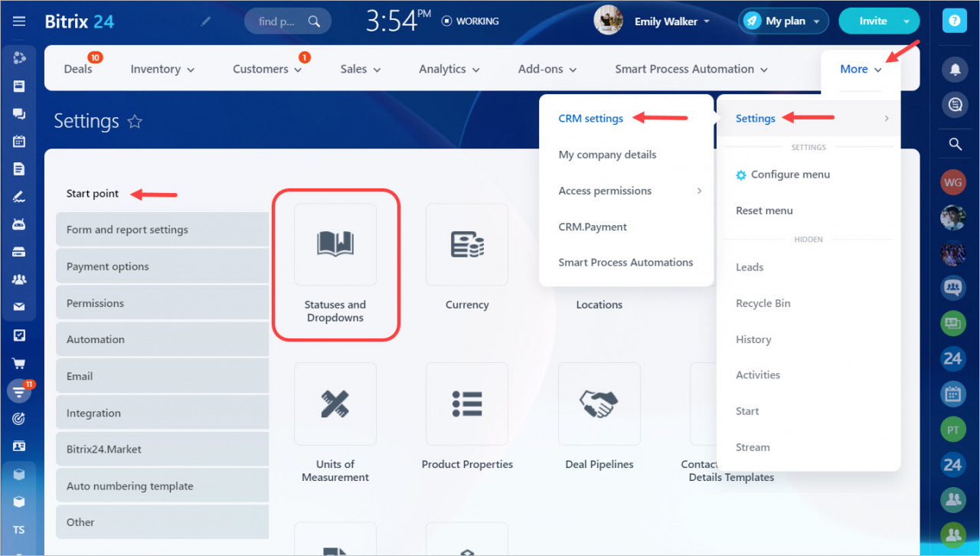Screen dimensions: 980x556
Task: Expand Customers menu in CRM navigation
Action: (x=267, y=69)
